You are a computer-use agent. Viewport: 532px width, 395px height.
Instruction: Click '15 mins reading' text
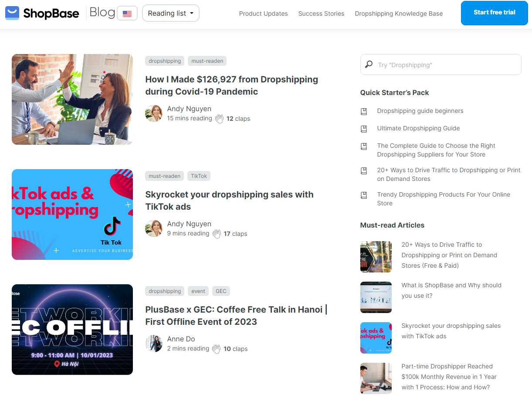(190, 119)
